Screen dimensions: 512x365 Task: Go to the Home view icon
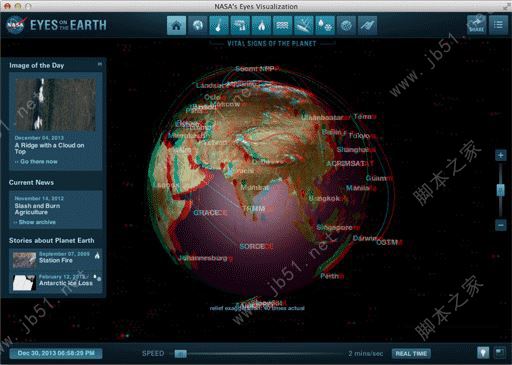(x=176, y=25)
